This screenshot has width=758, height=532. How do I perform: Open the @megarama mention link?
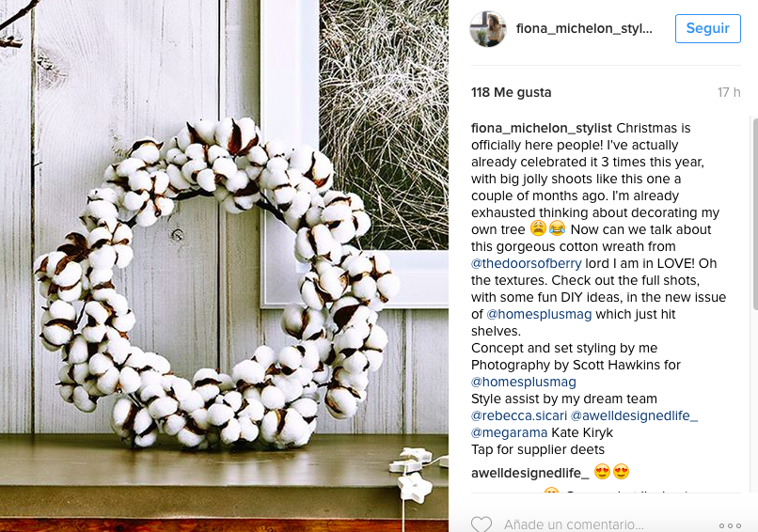tap(509, 432)
